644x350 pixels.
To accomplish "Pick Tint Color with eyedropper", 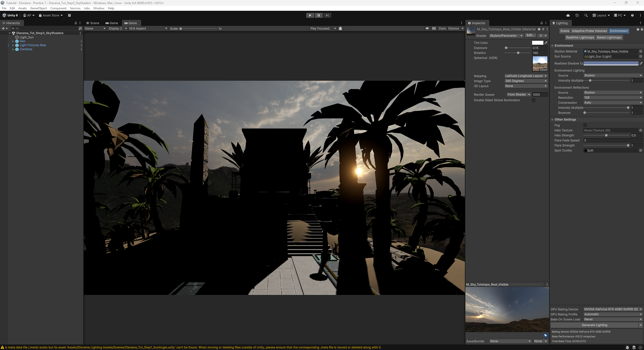I will coord(546,43).
